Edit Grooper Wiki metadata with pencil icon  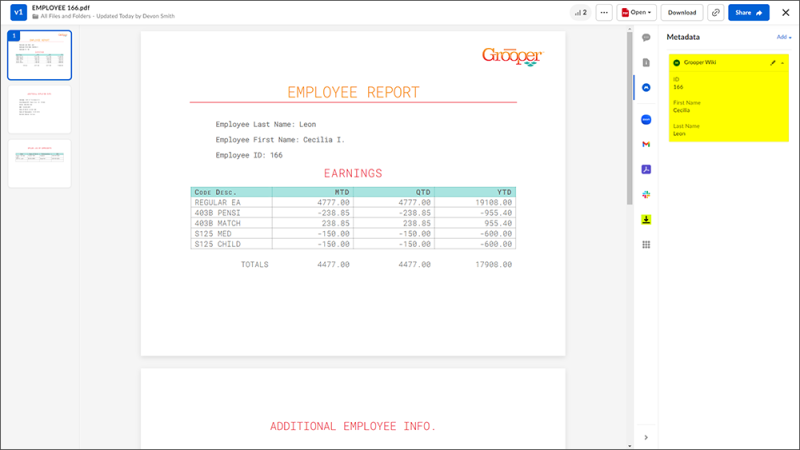(772, 63)
